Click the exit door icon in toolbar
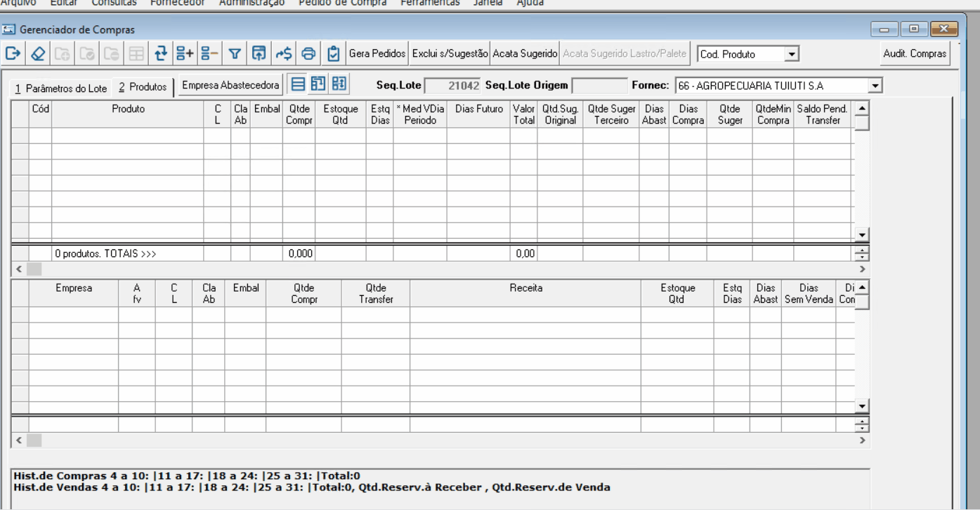The height and width of the screenshot is (510, 980). pos(13,53)
